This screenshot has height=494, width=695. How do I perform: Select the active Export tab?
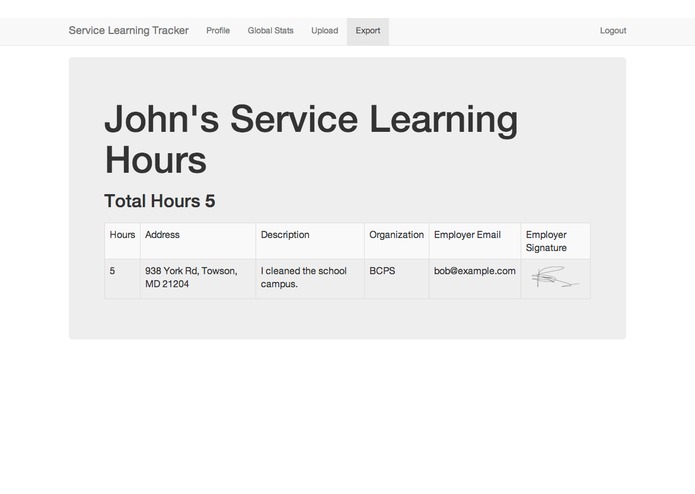point(368,31)
